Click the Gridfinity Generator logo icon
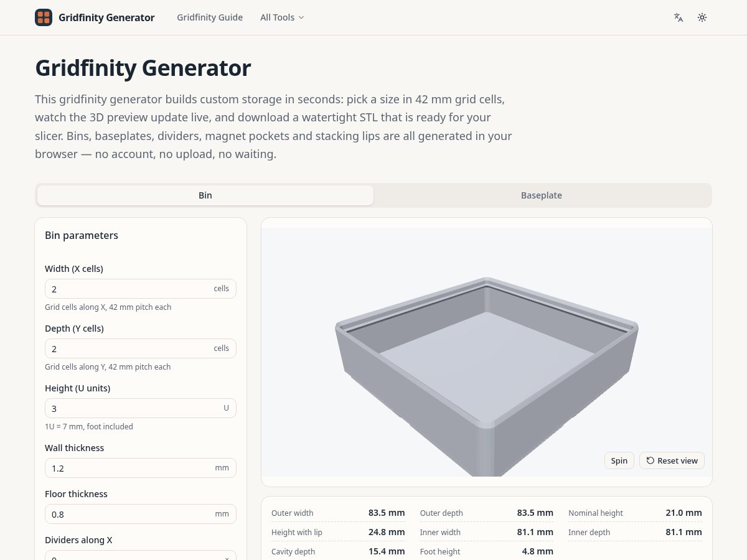This screenshot has height=560, width=747. (x=44, y=17)
